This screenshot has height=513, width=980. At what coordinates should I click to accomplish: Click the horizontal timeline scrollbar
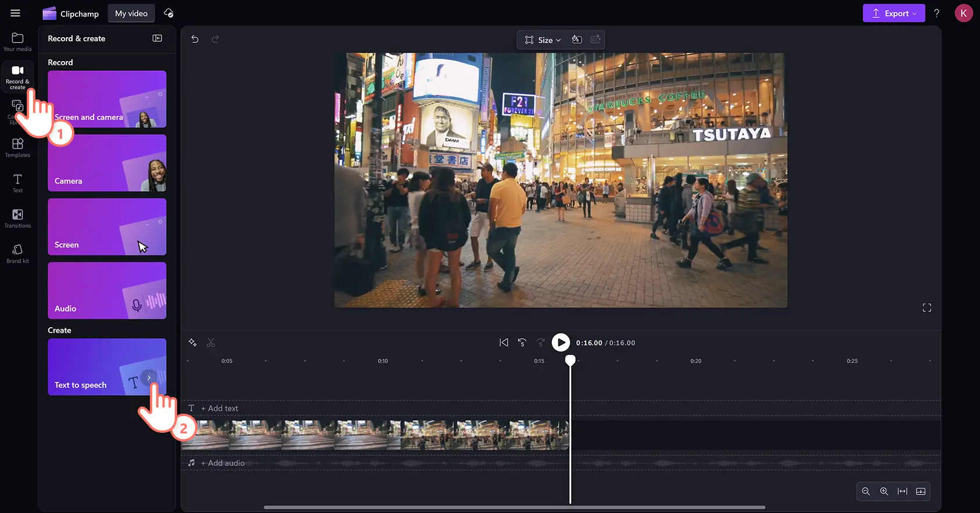tap(514, 507)
